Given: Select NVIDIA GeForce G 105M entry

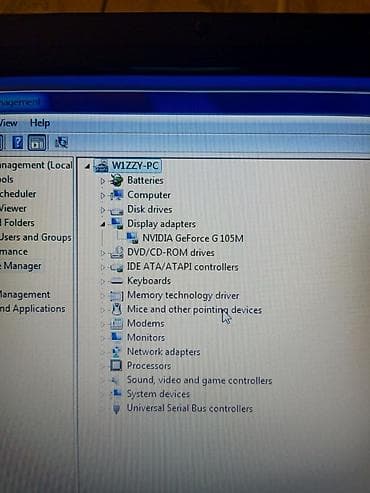Looking at the screenshot, I should tap(193, 238).
